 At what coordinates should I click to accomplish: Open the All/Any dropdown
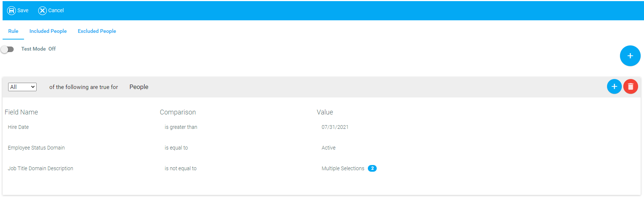(x=22, y=87)
